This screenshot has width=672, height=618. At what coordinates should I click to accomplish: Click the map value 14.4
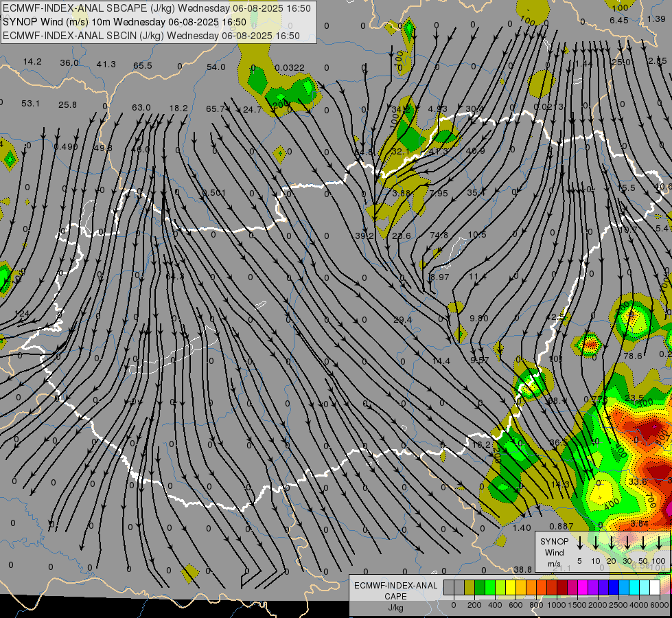click(441, 361)
